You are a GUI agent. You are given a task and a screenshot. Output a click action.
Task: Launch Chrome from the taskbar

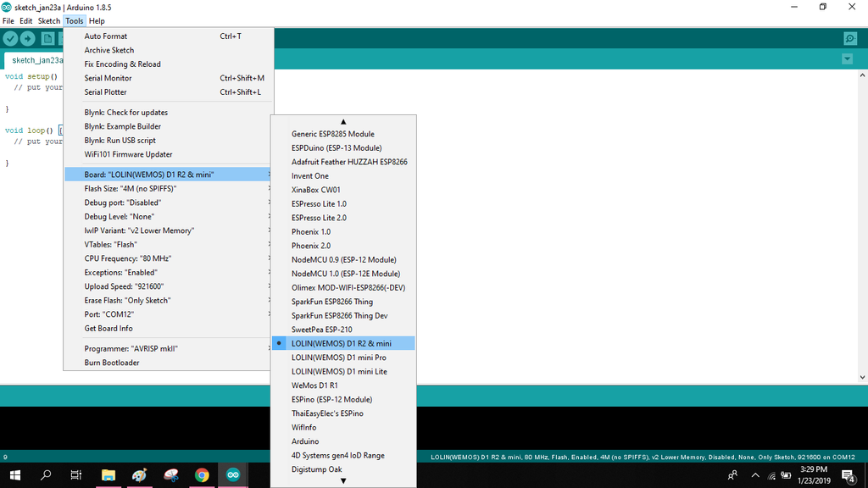pos(202,475)
